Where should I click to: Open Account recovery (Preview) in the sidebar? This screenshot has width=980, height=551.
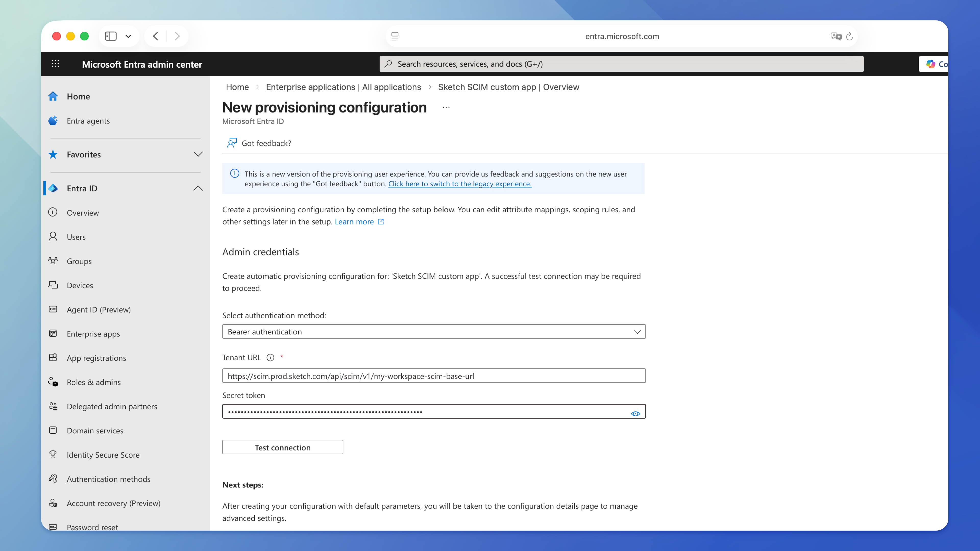(x=113, y=503)
